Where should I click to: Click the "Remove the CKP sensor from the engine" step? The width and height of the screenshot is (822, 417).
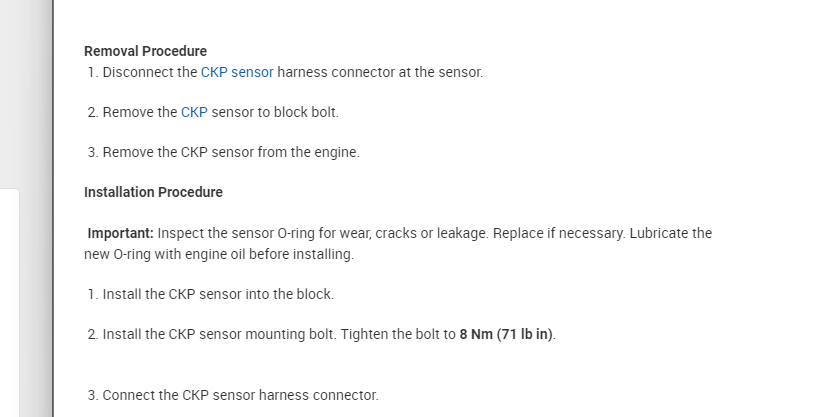[230, 152]
